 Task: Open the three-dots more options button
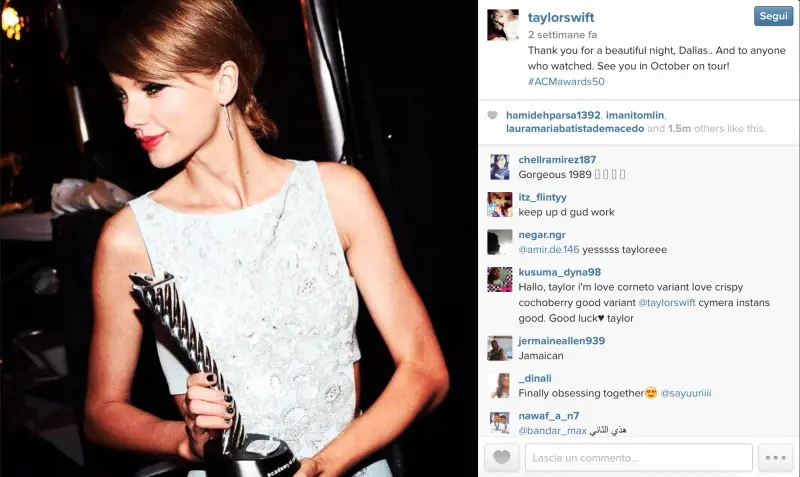click(776, 457)
